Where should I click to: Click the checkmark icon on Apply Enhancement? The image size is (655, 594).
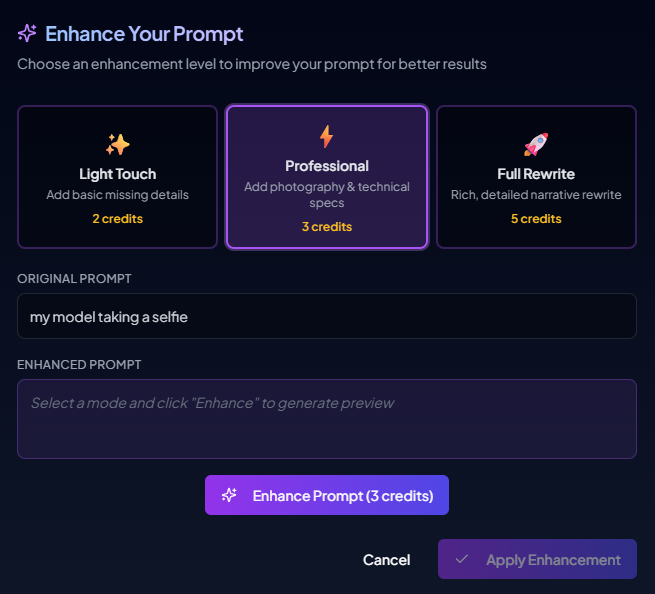coord(462,560)
